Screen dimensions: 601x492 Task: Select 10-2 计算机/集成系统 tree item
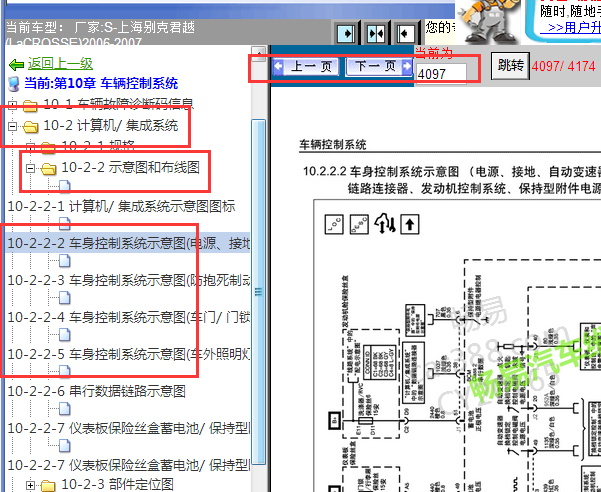pos(110,125)
